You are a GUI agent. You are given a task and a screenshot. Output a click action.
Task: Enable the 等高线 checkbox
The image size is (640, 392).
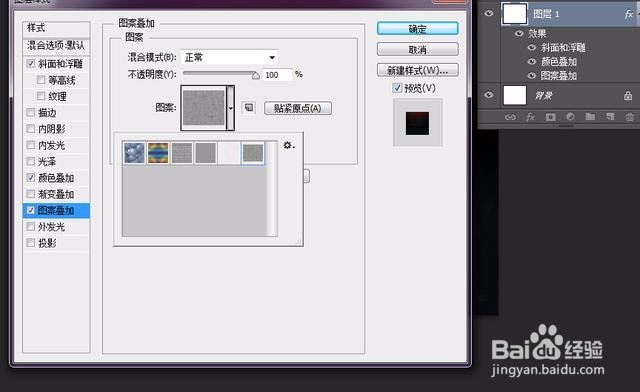click(x=41, y=80)
